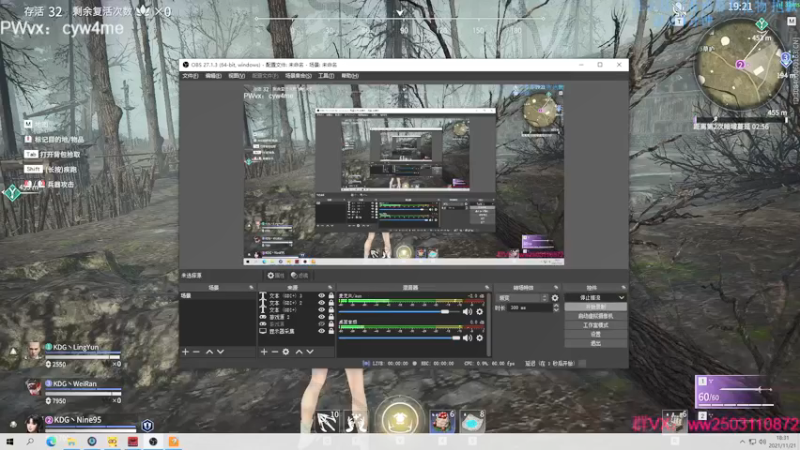Viewport: 800px width, 450px height.
Task: Click the audio mixer vertical scrollbar
Action: 489,324
